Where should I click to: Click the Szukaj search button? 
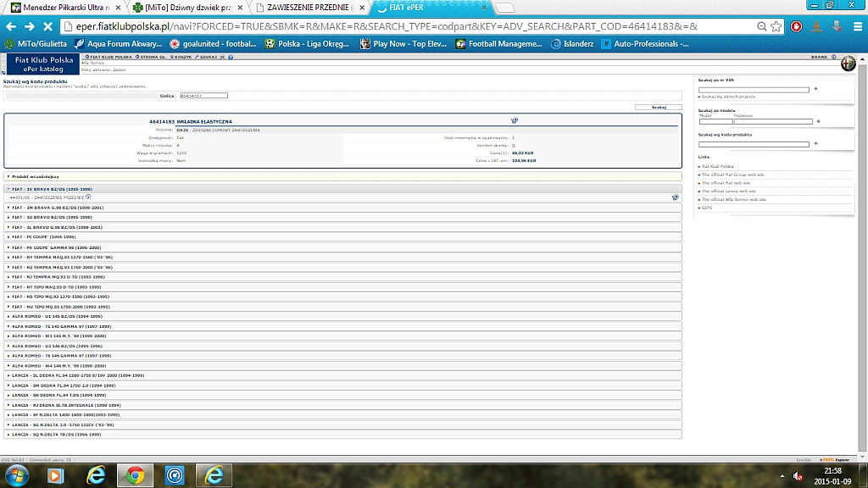click(x=658, y=107)
